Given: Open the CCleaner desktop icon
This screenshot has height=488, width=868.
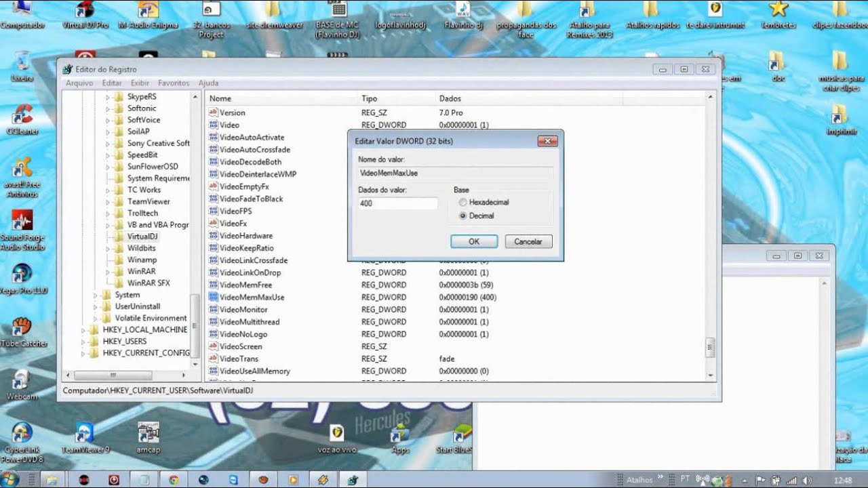Looking at the screenshot, I should coord(22,120).
